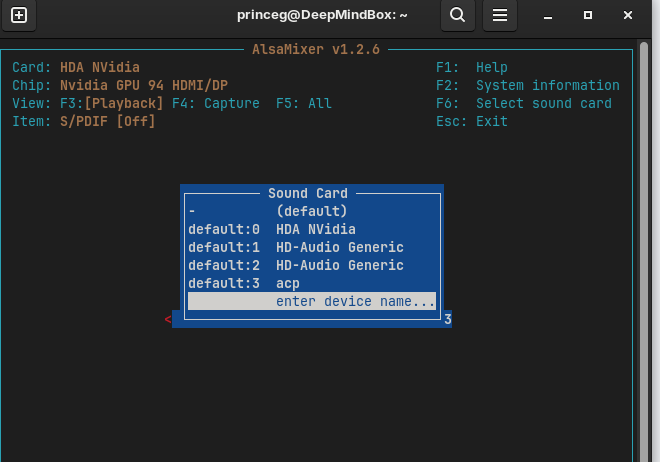The width and height of the screenshot is (660, 462).
Task: Select default:1 HD-Audio Generic card
Action: [x=311, y=247]
